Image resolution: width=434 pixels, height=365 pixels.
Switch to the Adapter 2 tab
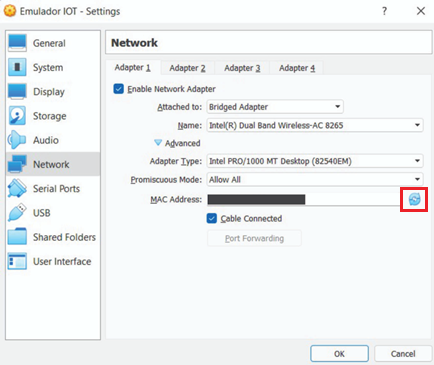[187, 68]
